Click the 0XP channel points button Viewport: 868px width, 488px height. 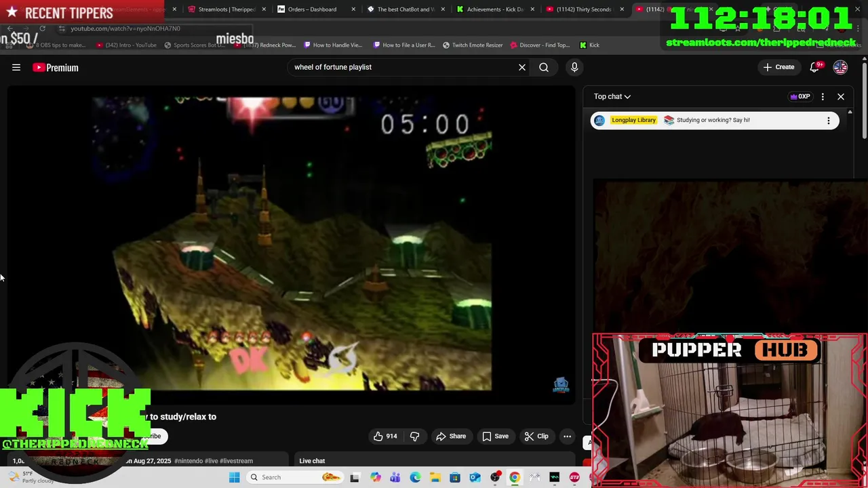coord(800,96)
